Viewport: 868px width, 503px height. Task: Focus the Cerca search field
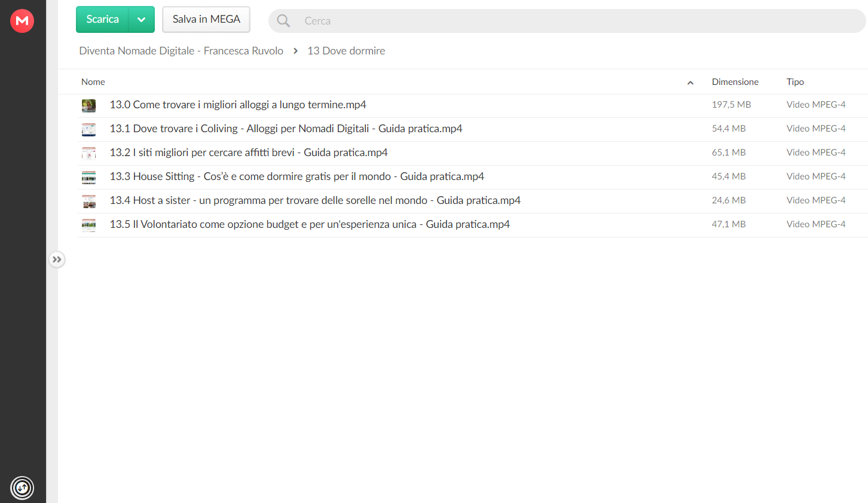click(567, 21)
